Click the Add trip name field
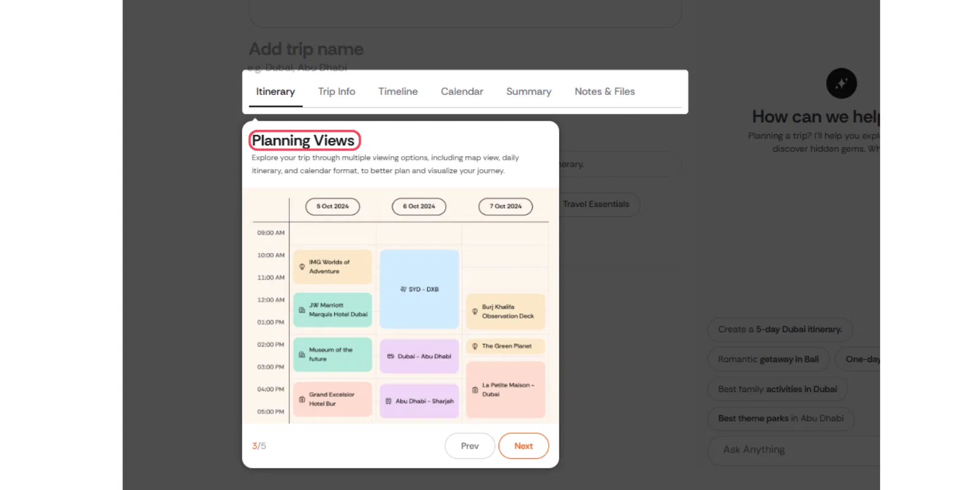 306,49
